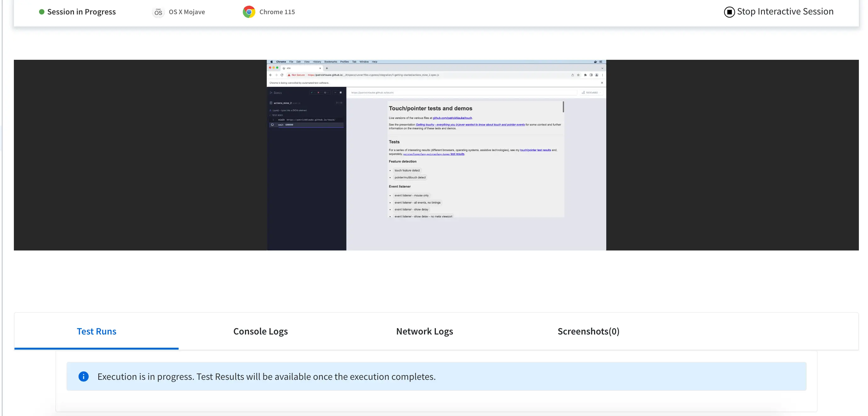
Task: Open the Screenshots(0) tab
Action: (x=588, y=332)
